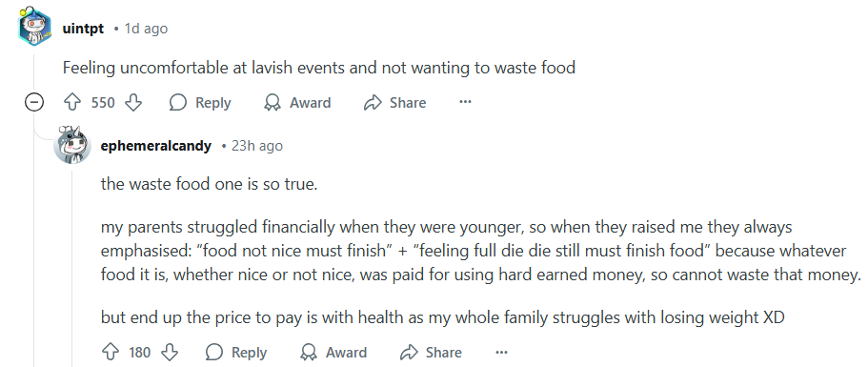Downvote ephemeralcandy's reply
Image resolution: width=868 pixels, height=367 pixels.
170,352
